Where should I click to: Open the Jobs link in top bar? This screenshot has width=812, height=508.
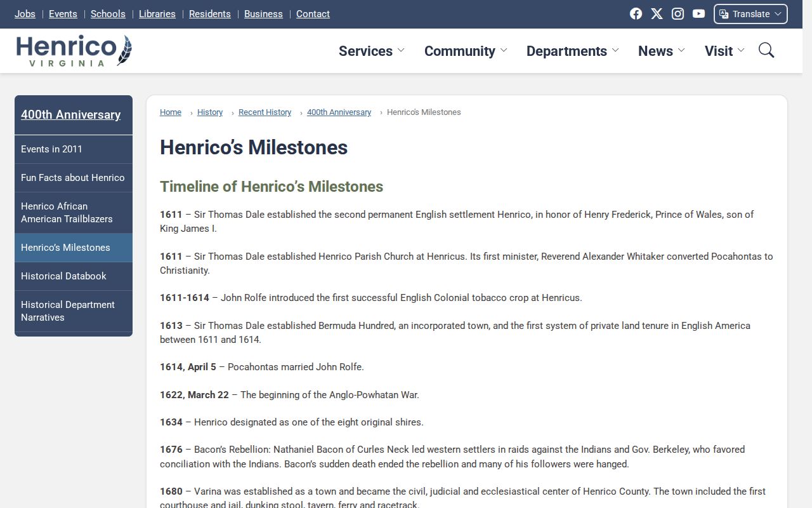25,14
